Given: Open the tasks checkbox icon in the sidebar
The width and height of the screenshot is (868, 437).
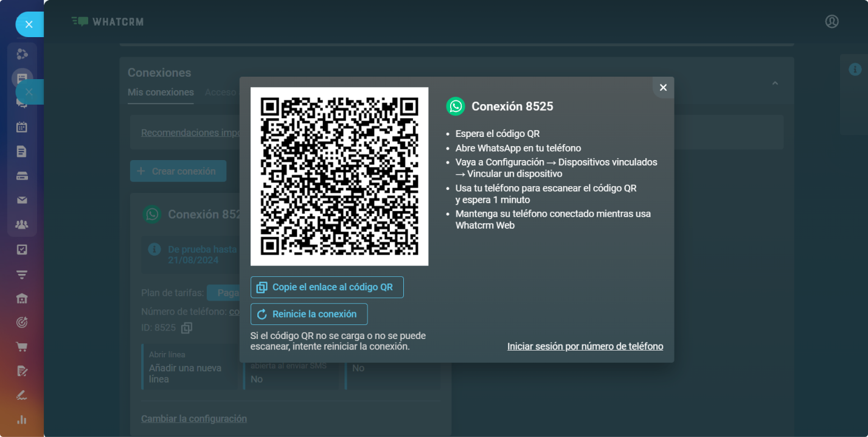Looking at the screenshot, I should [22, 250].
